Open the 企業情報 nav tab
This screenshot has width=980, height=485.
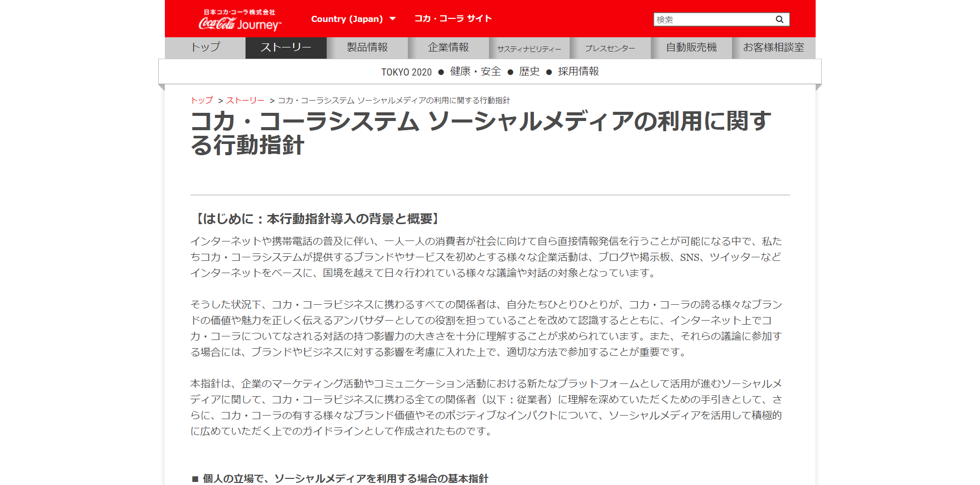448,47
